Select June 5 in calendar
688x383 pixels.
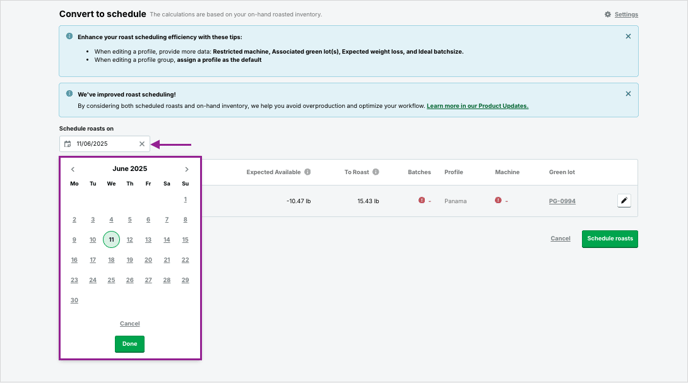pos(130,220)
